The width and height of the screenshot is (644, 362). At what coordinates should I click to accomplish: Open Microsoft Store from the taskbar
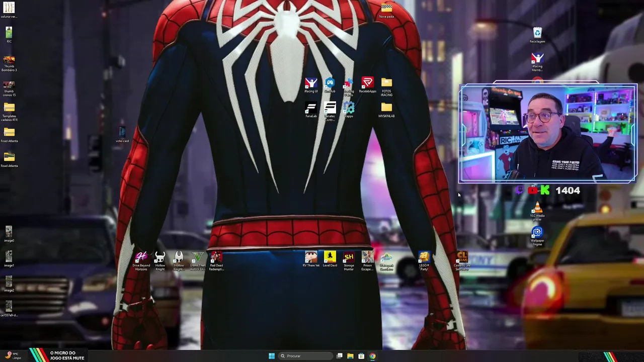[x=361, y=356]
